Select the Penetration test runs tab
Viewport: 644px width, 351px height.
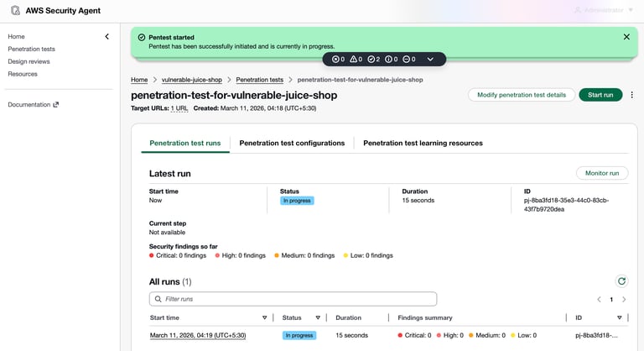click(184, 144)
